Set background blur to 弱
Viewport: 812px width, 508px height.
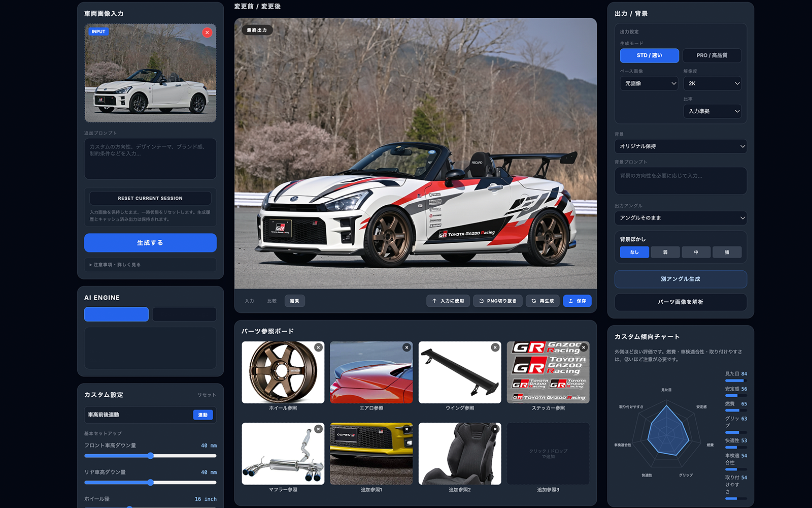click(665, 252)
